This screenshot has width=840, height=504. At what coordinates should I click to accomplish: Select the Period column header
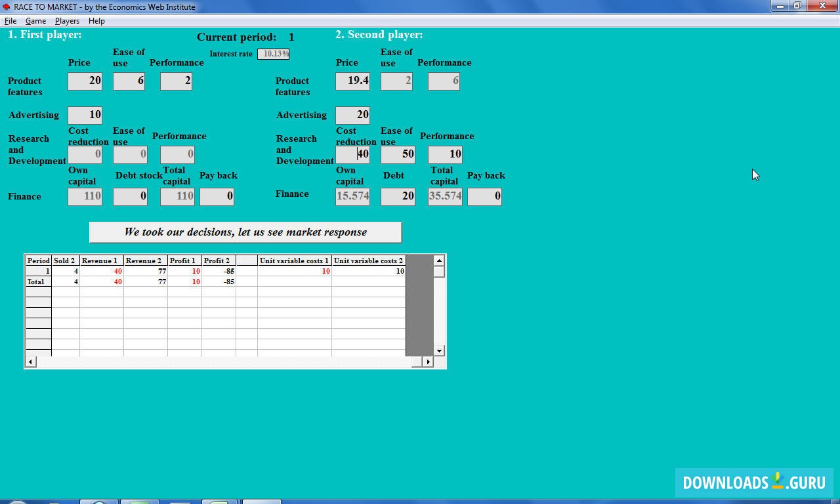pyautogui.click(x=39, y=261)
